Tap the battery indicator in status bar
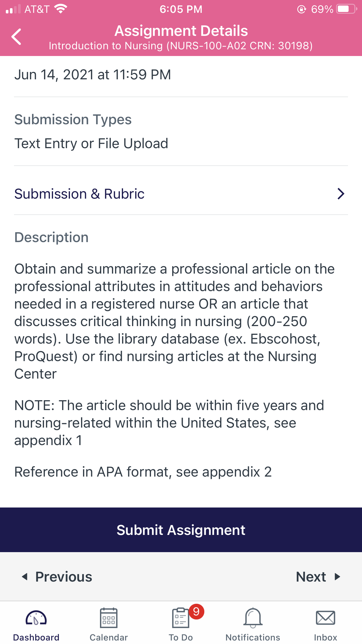This screenshot has width=362, height=644. [x=347, y=9]
